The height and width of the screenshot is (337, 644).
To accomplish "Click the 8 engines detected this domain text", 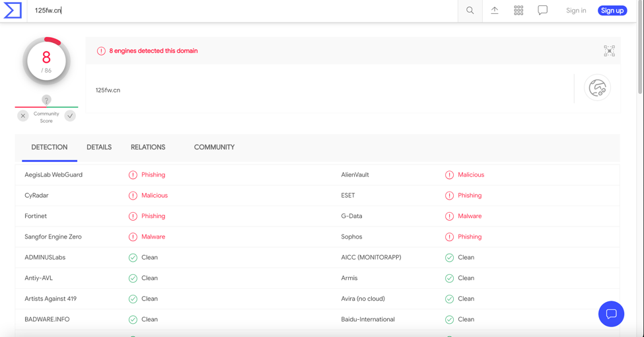I will (x=153, y=51).
